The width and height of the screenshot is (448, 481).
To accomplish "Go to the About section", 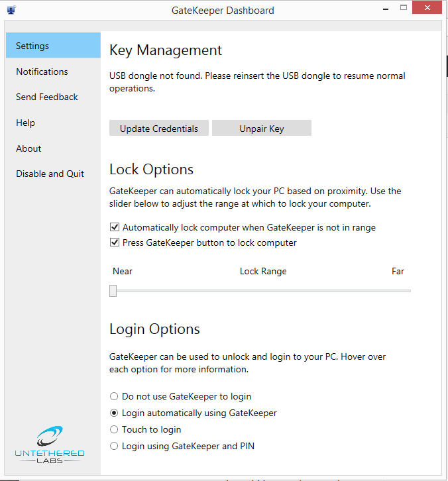I will [28, 148].
